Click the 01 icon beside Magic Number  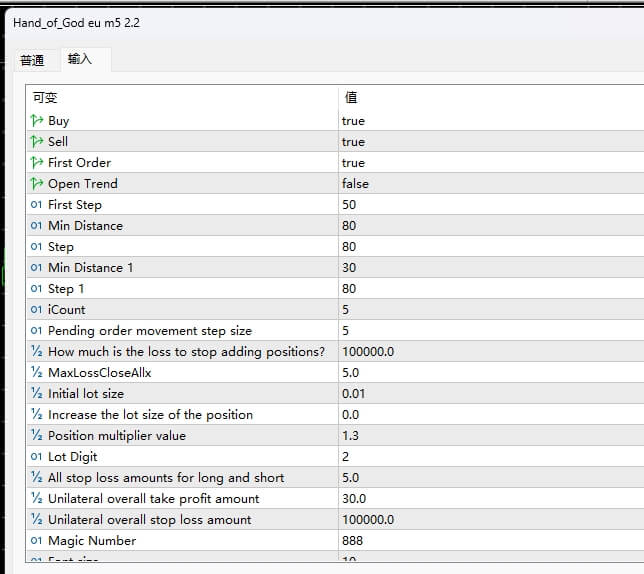pos(37,541)
